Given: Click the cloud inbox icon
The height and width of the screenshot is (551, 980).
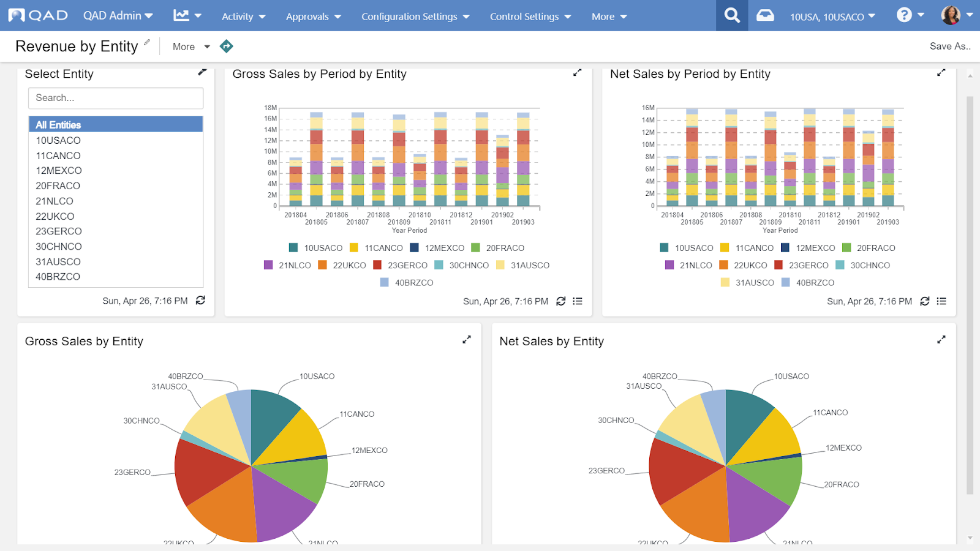Looking at the screenshot, I should tap(765, 16).
